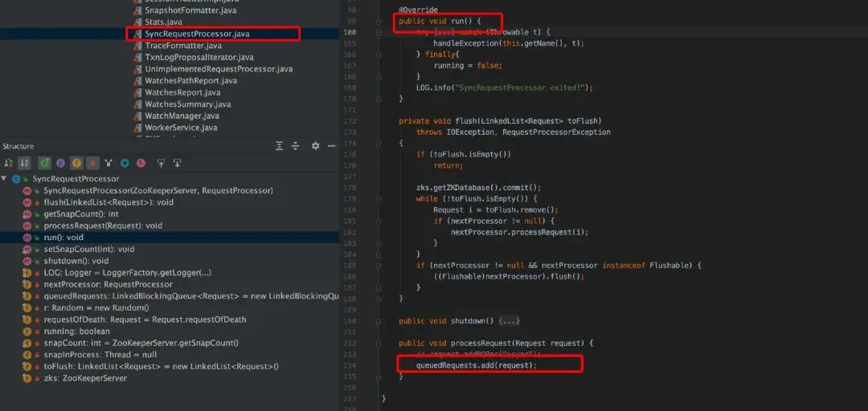Screen dimensions: 868x411
Task: Click field icon beside running: boolean
Action: [x=27, y=332]
